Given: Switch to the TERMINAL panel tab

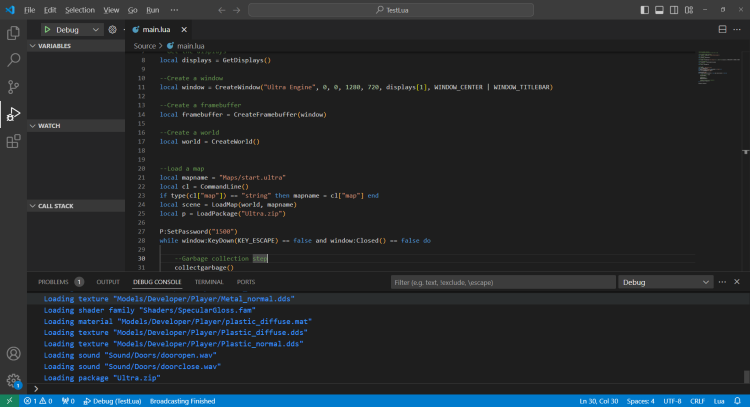Looking at the screenshot, I should tap(209, 282).
